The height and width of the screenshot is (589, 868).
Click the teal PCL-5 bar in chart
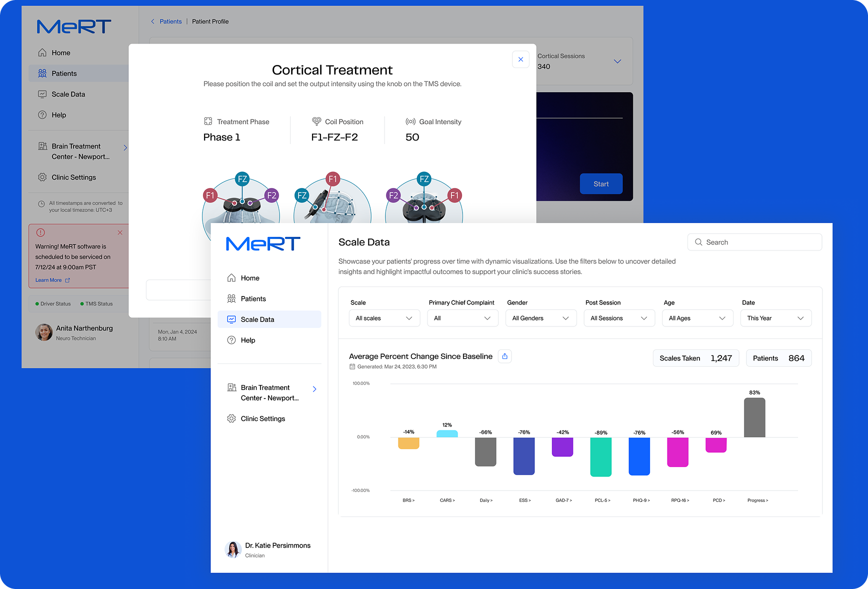pyautogui.click(x=601, y=457)
